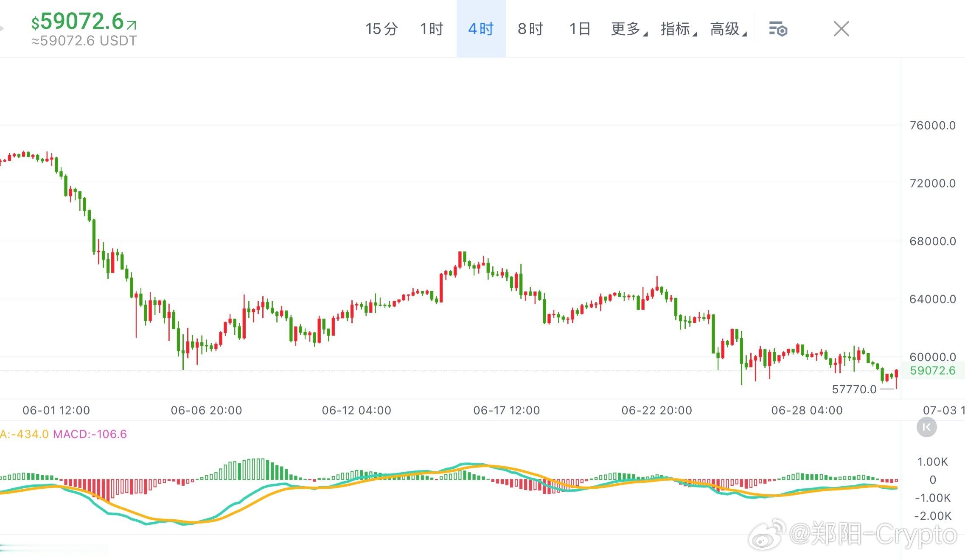Open chart settings list-gear icon
Screen dimensions: 965x560
[x=778, y=29]
